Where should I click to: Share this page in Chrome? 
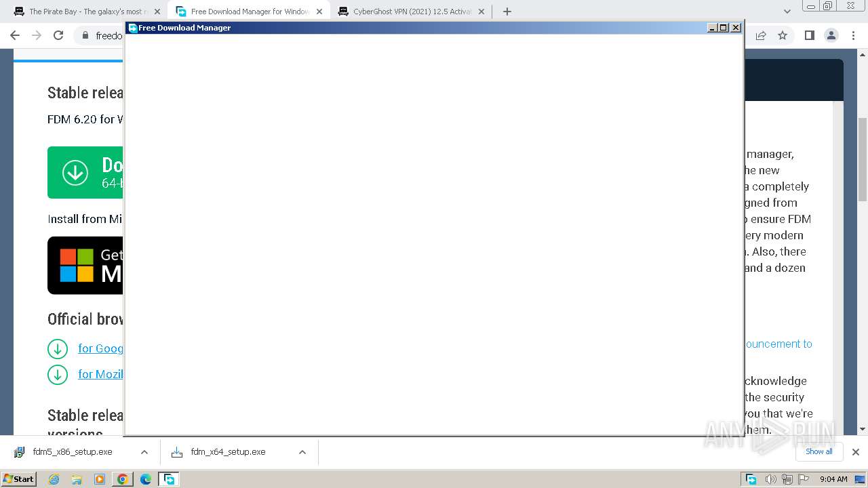tap(761, 35)
